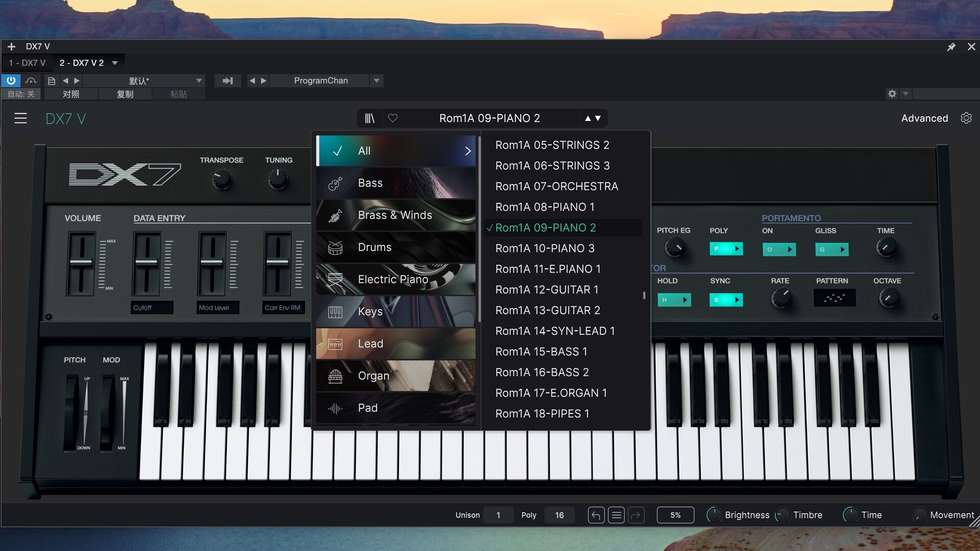Switch to 1 - DX7 V tab
The image size is (980, 551).
pos(27,63)
